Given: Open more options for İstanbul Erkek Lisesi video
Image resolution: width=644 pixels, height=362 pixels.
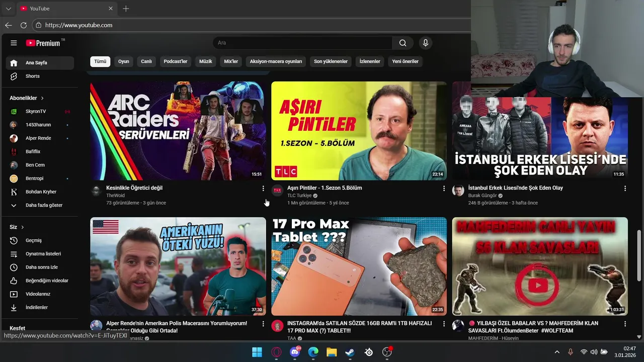Looking at the screenshot, I should coord(625,188).
